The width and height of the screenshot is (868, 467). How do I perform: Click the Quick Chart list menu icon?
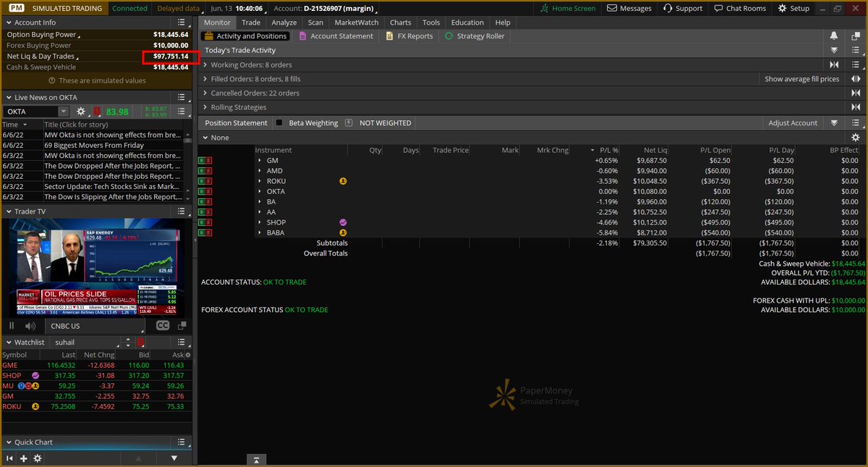(182, 442)
